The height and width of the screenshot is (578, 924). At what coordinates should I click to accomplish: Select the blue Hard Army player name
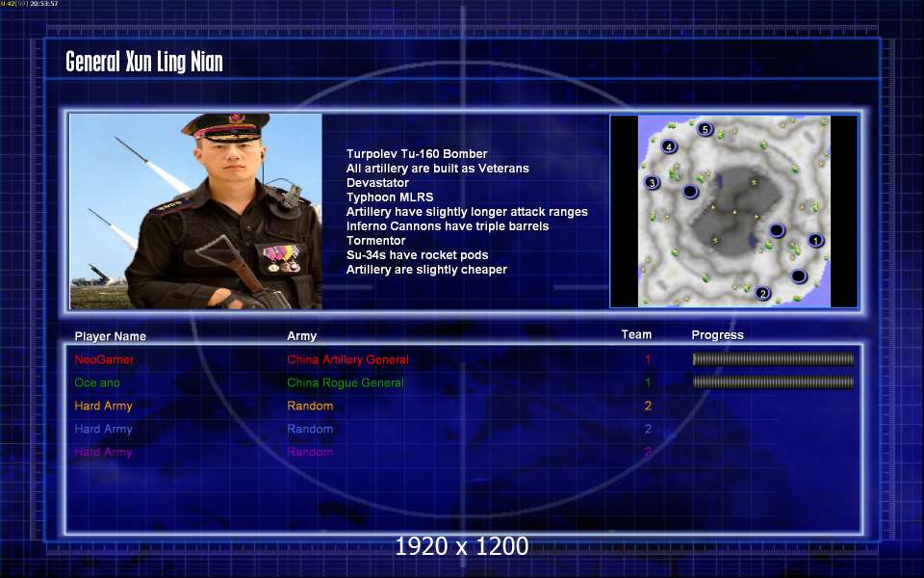[103, 429]
